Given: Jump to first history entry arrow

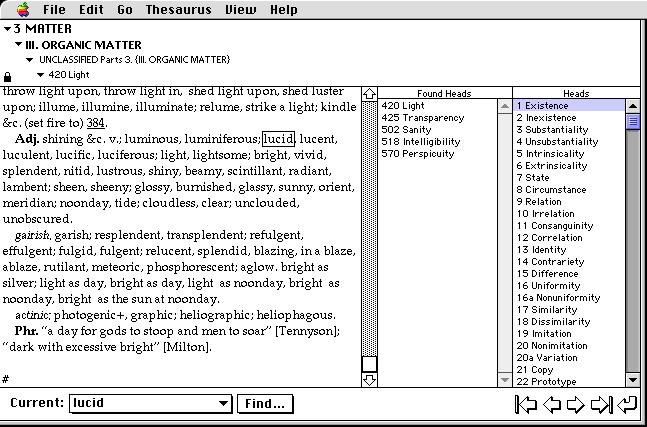Looking at the screenshot, I should [526, 404].
